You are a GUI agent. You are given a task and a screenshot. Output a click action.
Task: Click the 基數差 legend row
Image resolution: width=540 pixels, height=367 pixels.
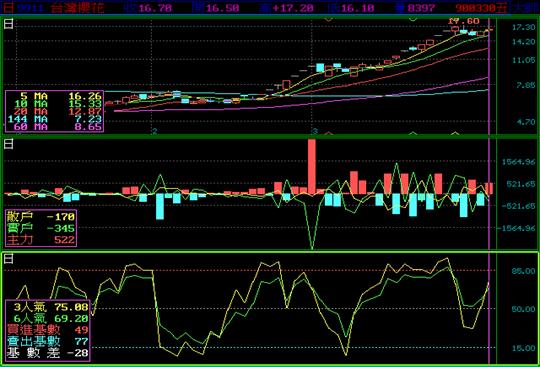click(x=48, y=353)
